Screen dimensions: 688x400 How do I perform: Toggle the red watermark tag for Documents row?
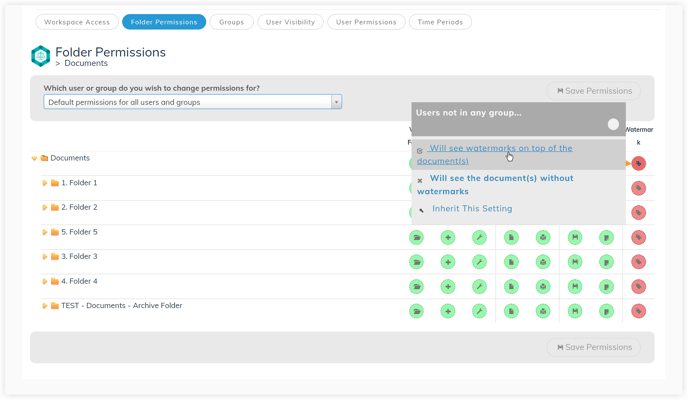tap(638, 164)
